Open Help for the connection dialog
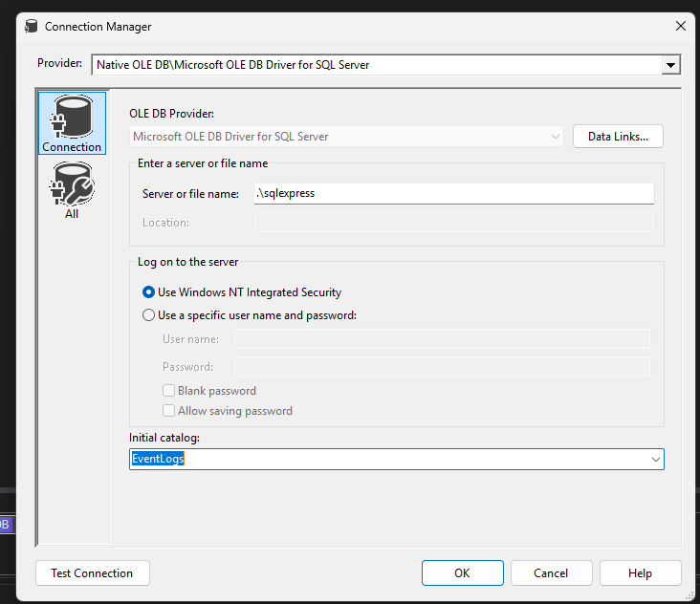Viewport: 700px width, 604px height. [640, 573]
